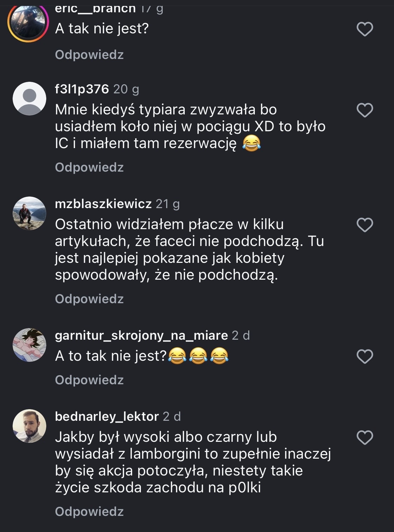Open f3l1p376's default avatar
Screen dimensions: 394x532
click(29, 99)
